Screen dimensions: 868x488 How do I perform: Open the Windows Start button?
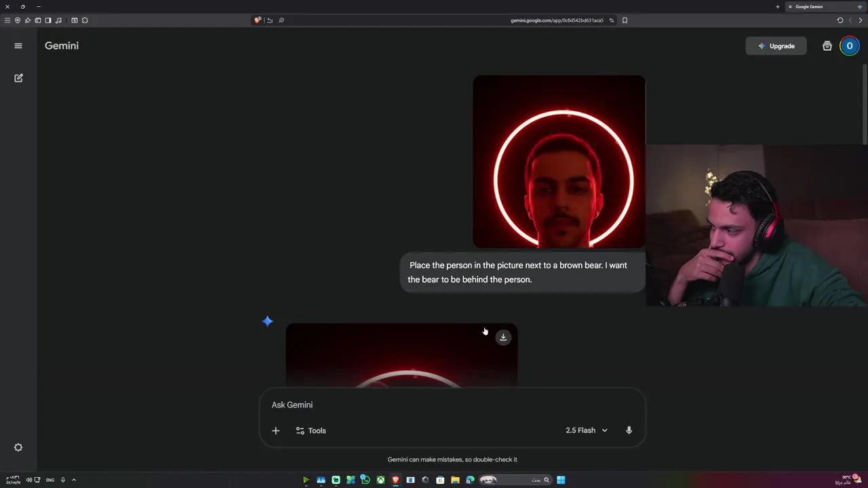click(x=561, y=480)
